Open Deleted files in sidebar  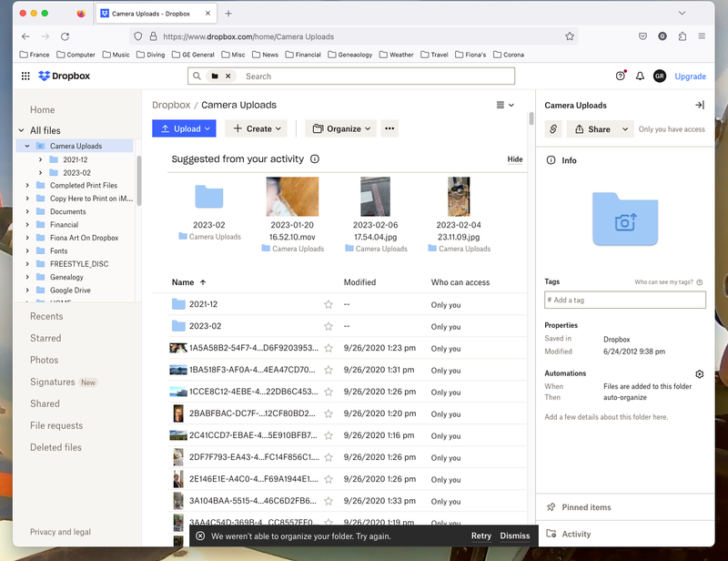(56, 447)
